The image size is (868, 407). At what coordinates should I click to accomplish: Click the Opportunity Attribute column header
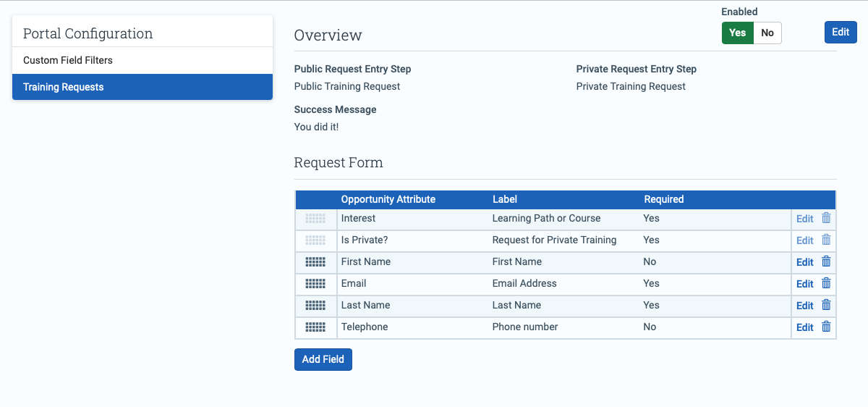click(x=388, y=199)
